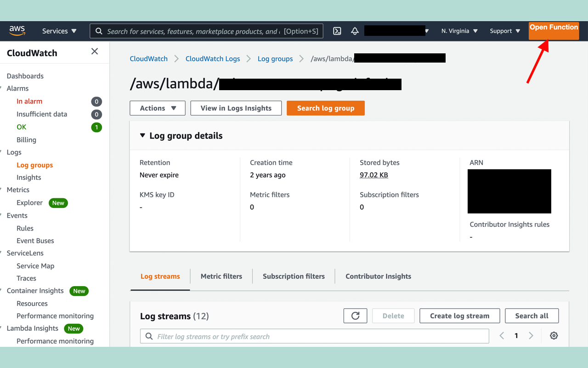Viewport: 588px width, 368px height.
Task: Open ServiceLens in the sidebar
Action: pos(25,253)
